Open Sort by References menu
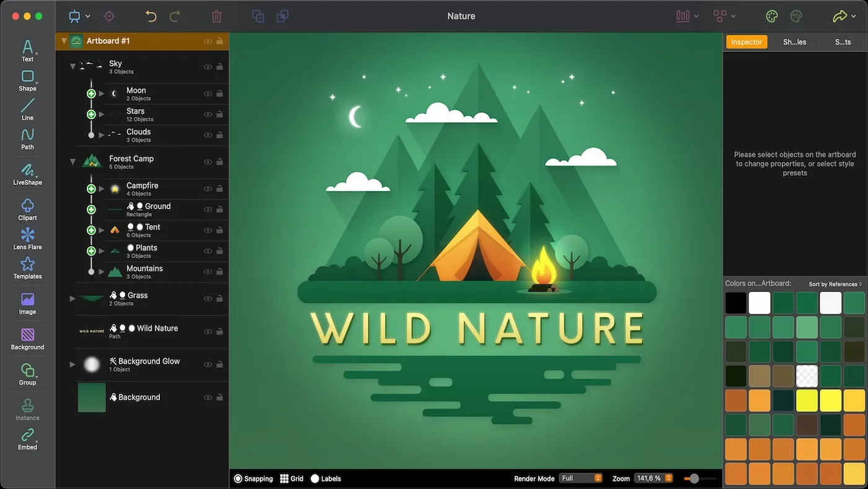This screenshot has height=489, width=868. click(x=835, y=284)
